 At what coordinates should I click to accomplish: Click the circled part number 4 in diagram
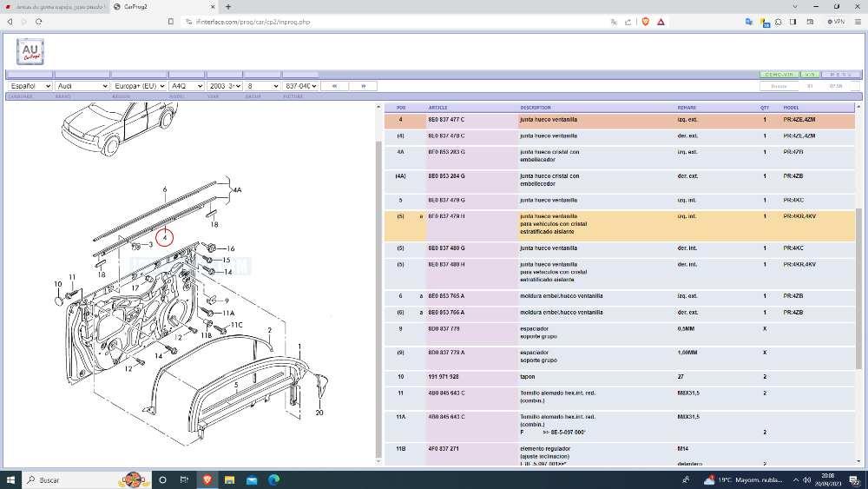[x=164, y=238]
